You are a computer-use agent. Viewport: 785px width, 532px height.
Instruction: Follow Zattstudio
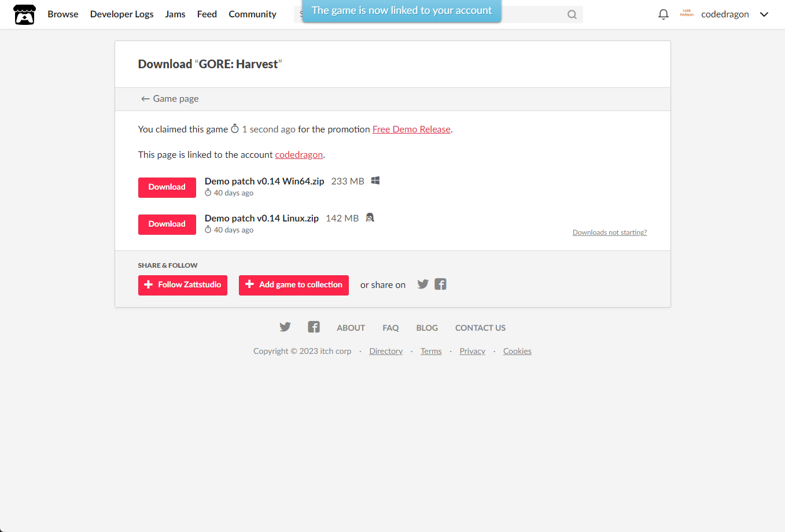click(183, 285)
